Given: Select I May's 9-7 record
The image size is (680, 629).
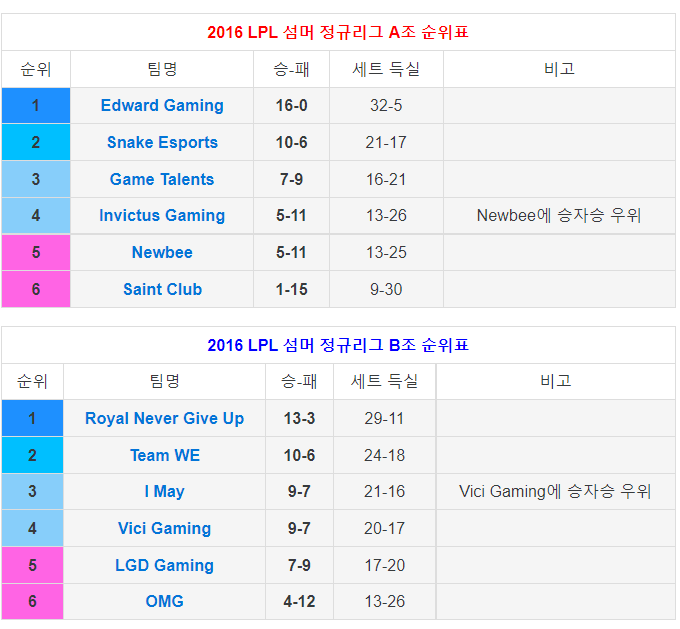Looking at the screenshot, I should click(299, 491).
